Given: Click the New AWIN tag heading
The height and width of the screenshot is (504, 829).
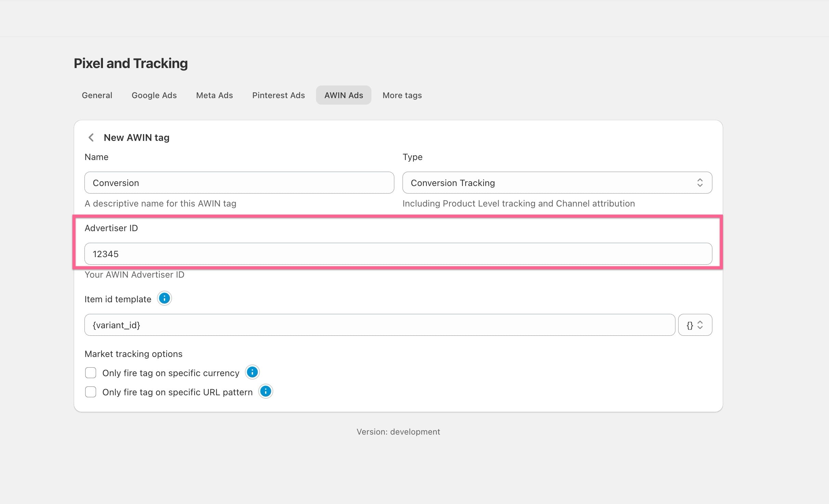Looking at the screenshot, I should coord(136,137).
